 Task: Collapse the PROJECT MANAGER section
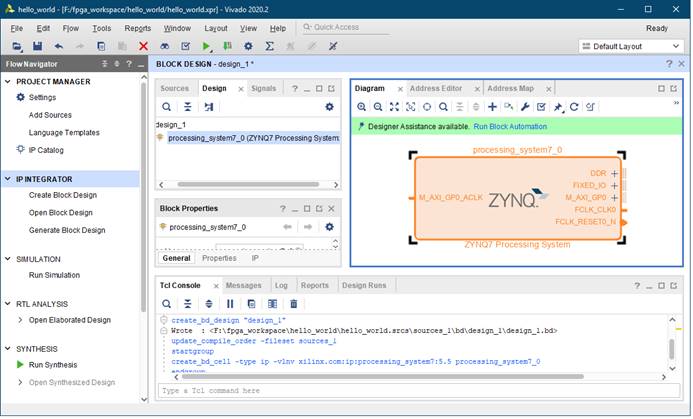coord(9,82)
